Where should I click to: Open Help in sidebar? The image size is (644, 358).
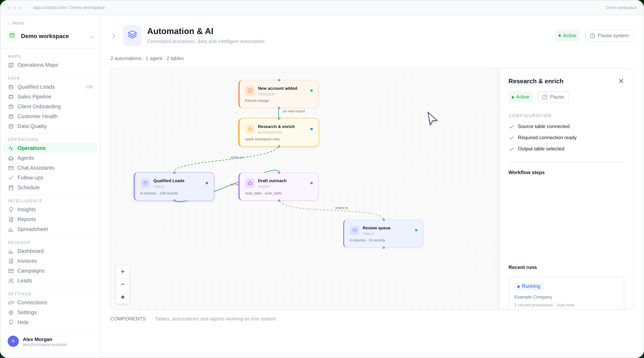[50, 322]
